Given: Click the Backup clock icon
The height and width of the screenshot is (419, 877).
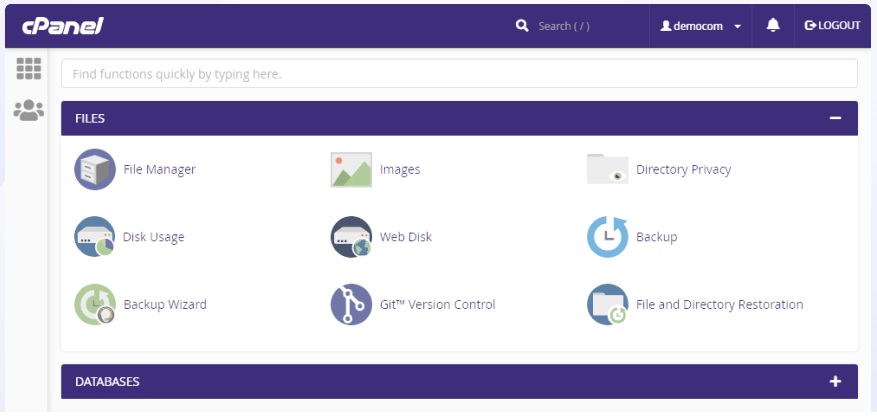Looking at the screenshot, I should pyautogui.click(x=607, y=237).
